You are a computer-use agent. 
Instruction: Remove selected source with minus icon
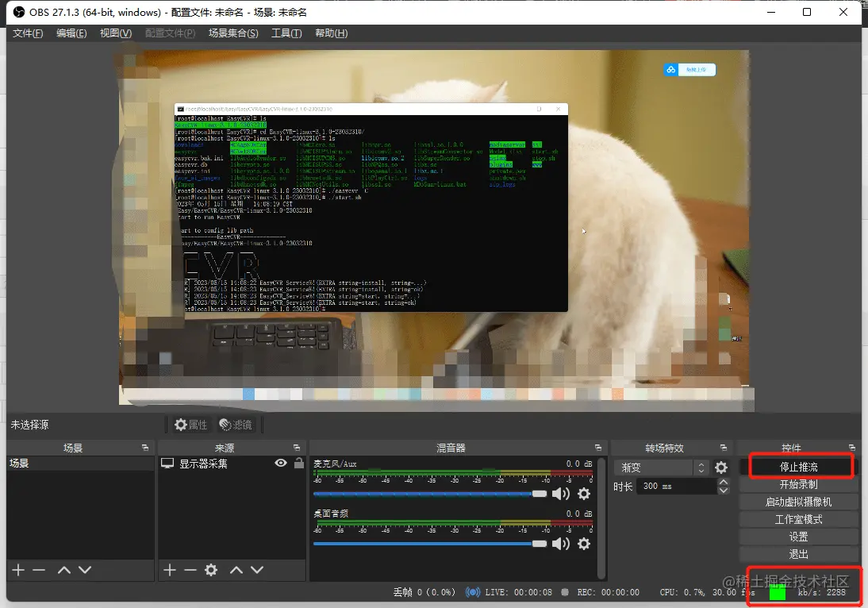pos(190,570)
